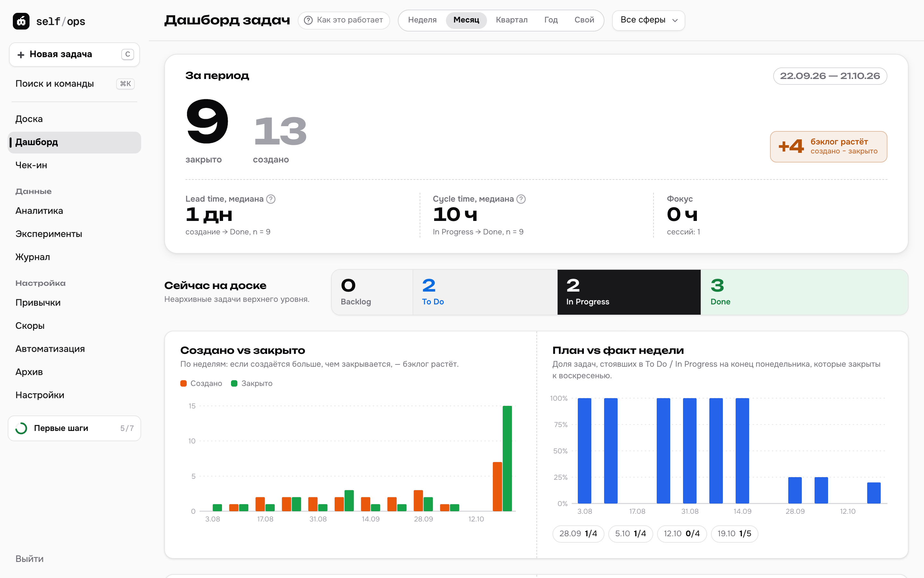Image resolution: width=924 pixels, height=578 pixels.
Task: Click the +4 бэклог растёт badge
Action: pos(828,147)
